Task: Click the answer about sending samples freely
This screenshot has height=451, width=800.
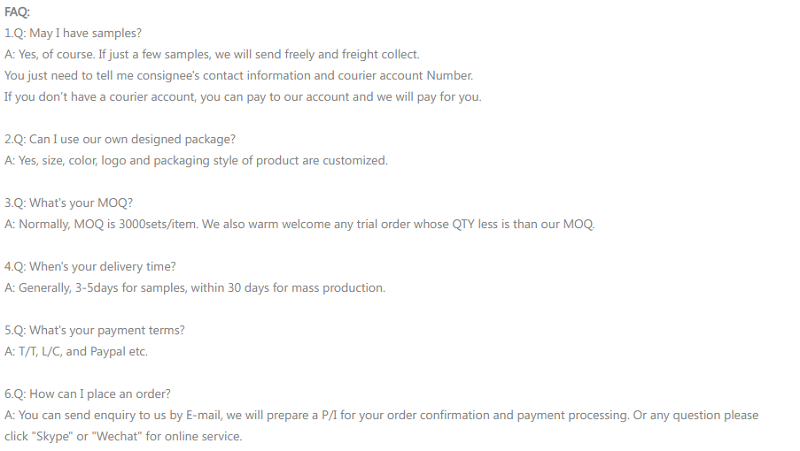Action: point(212,54)
